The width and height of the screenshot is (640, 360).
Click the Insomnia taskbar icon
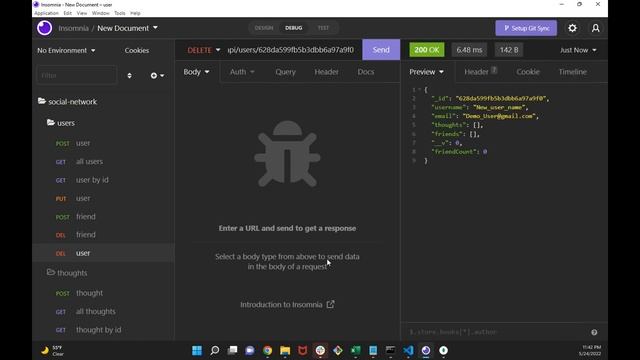click(x=426, y=350)
